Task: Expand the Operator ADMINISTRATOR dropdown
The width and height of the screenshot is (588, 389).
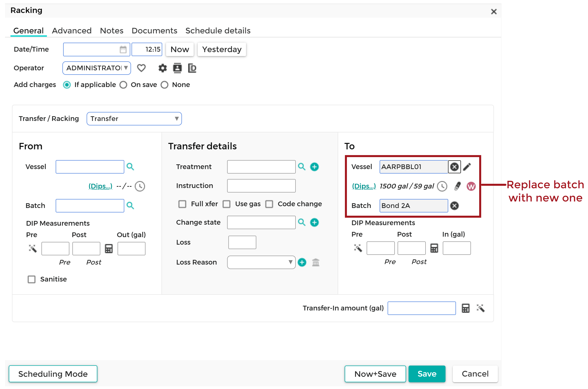Action: pyautogui.click(x=97, y=68)
